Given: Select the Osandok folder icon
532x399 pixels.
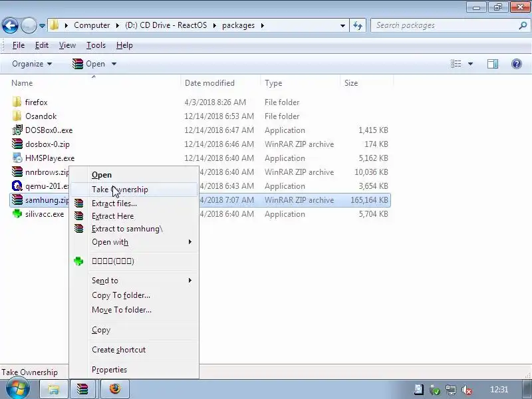Looking at the screenshot, I should click(x=17, y=116).
